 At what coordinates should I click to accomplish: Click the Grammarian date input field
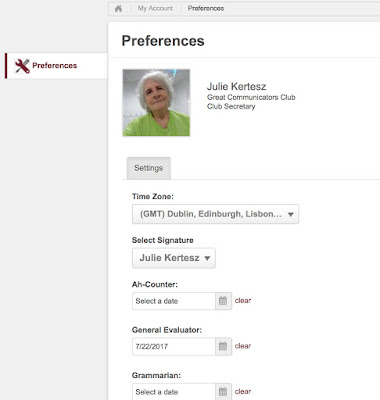click(x=174, y=392)
